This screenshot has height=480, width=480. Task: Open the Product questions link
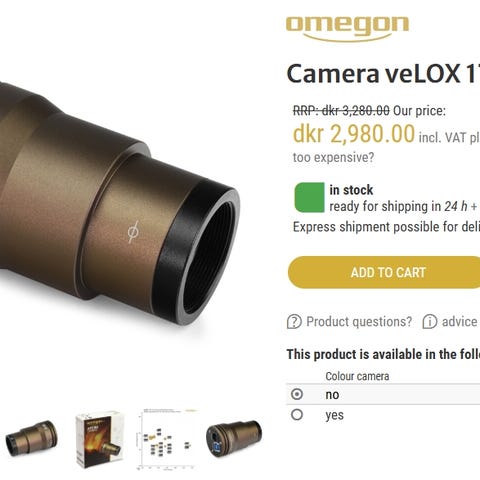click(x=359, y=322)
